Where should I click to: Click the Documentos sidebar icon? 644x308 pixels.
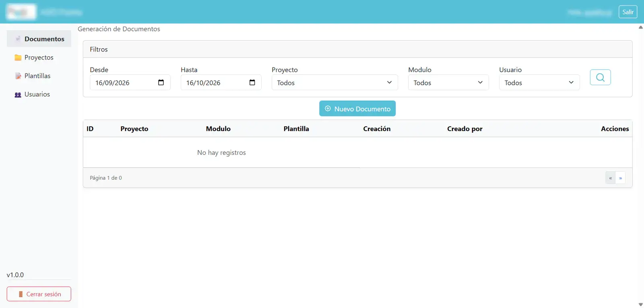coord(18,39)
